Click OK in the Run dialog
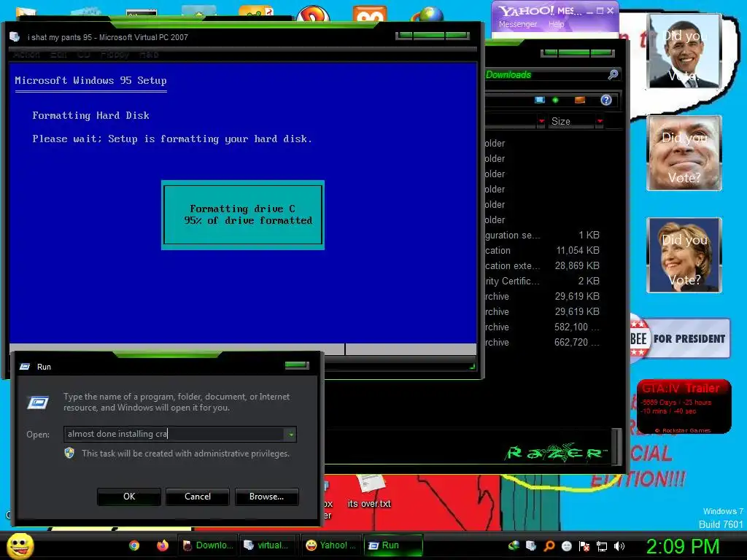 pyautogui.click(x=129, y=497)
